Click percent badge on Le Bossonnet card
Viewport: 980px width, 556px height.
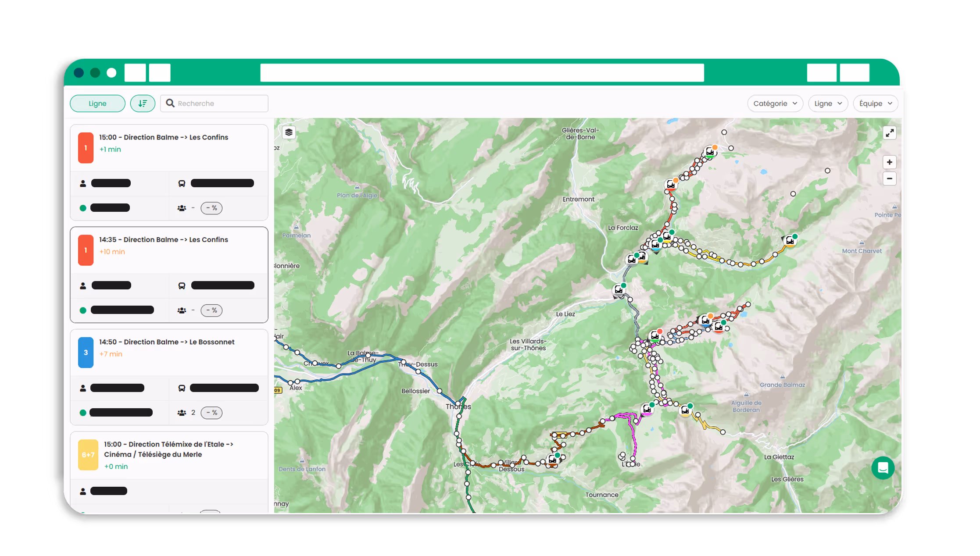coord(211,413)
